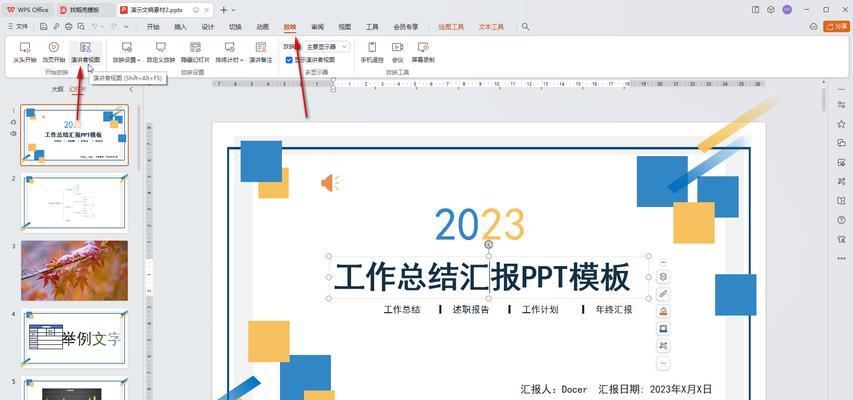The image size is (853, 400).
Task: Switch to the 动画 ribbon tab
Action: (262, 27)
